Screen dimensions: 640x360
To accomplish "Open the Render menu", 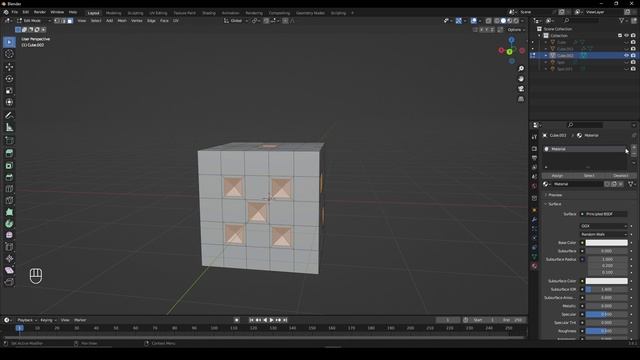I will click(x=40, y=12).
